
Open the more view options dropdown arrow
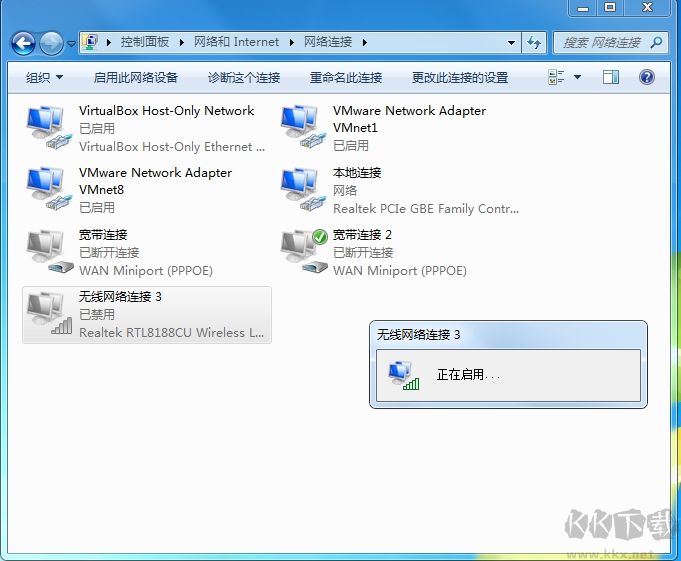click(x=577, y=78)
